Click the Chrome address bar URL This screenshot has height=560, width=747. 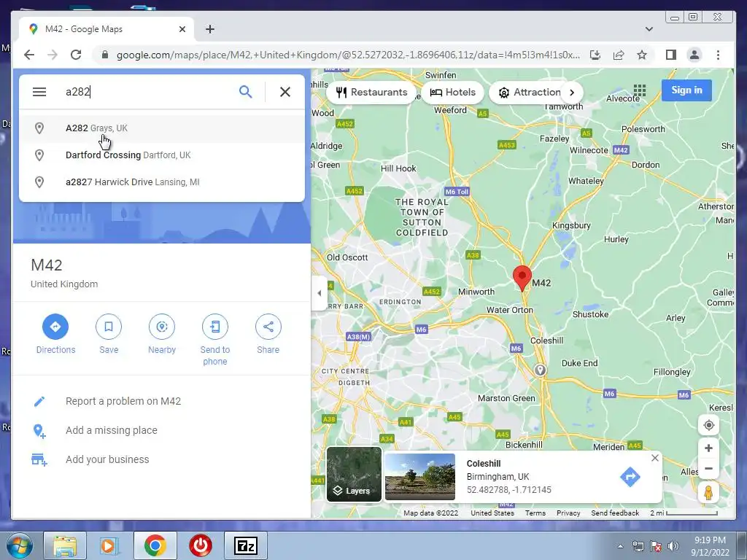(x=348, y=55)
